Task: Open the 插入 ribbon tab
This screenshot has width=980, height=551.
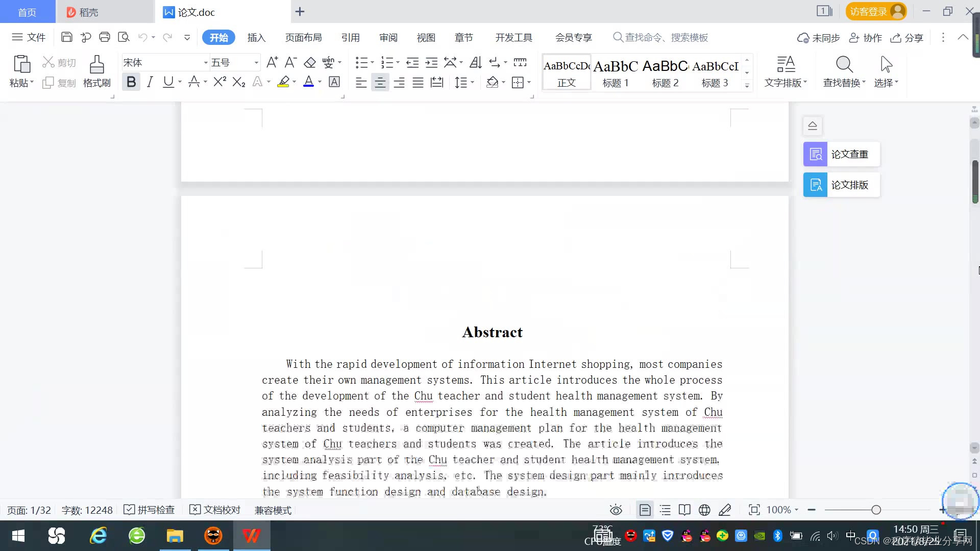Action: point(256,37)
